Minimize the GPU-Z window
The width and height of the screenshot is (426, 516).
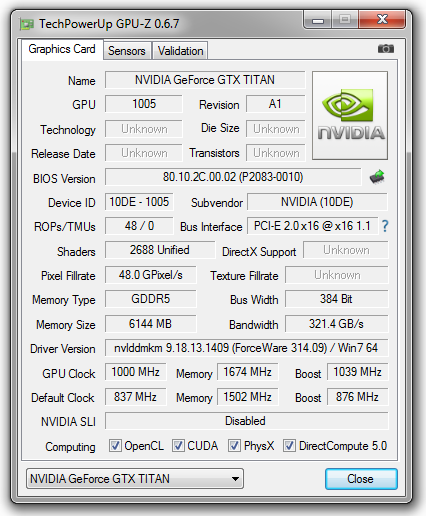(318, 20)
